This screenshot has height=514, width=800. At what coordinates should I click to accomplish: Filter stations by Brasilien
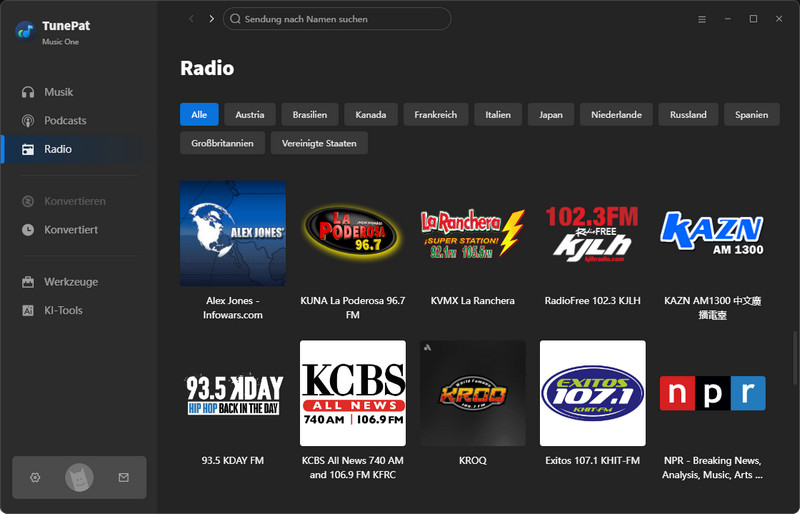coord(310,114)
